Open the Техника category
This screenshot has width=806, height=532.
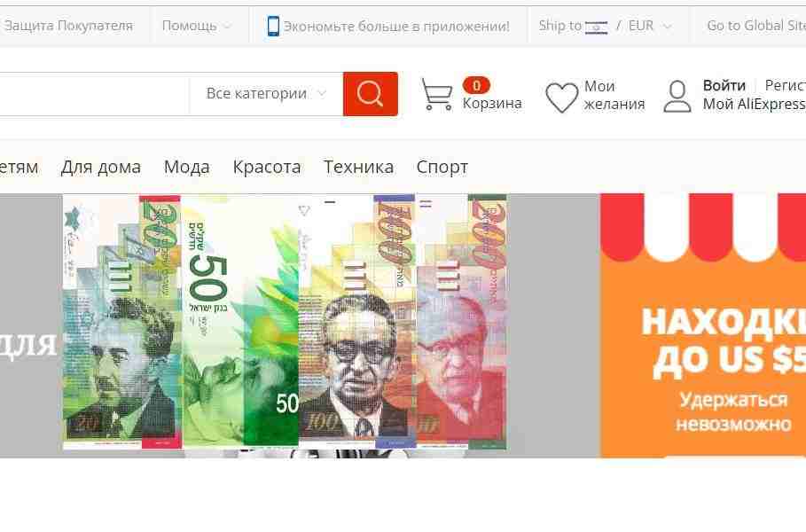pos(359,167)
